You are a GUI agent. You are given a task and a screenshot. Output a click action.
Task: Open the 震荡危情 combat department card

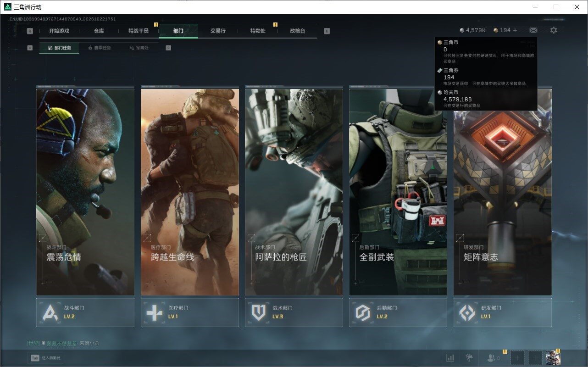click(85, 191)
